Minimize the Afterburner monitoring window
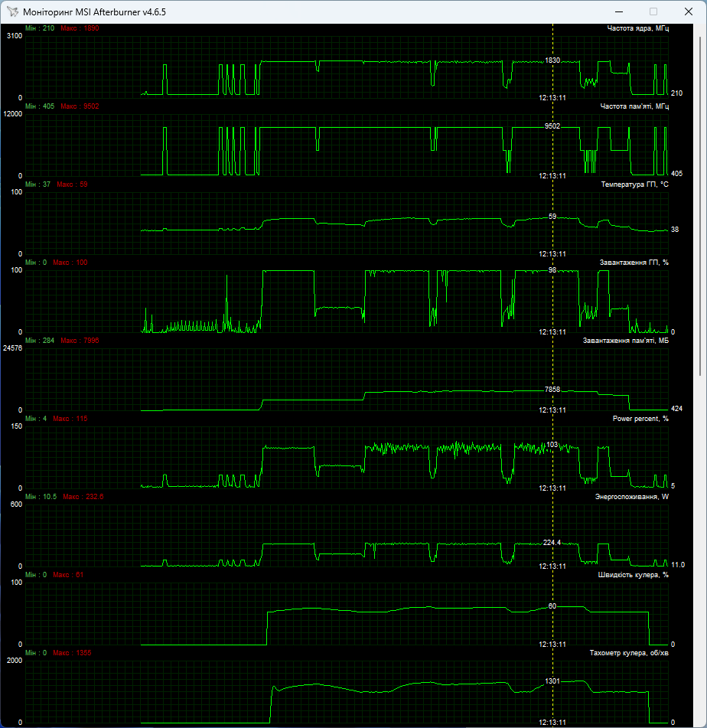 (x=619, y=11)
